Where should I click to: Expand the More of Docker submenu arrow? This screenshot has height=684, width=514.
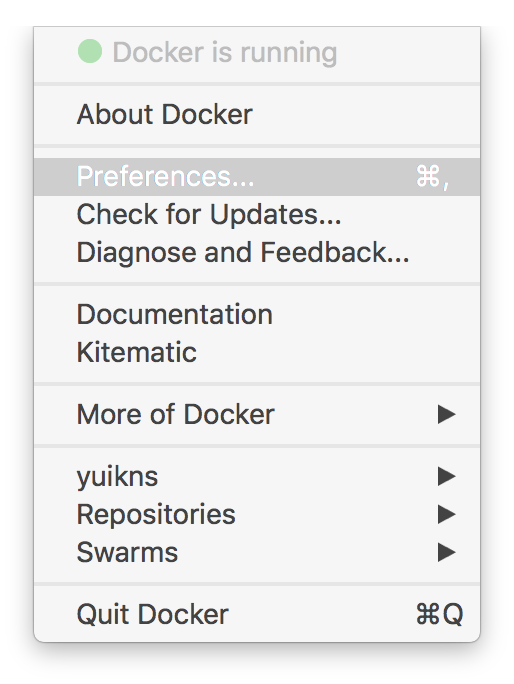tap(446, 414)
